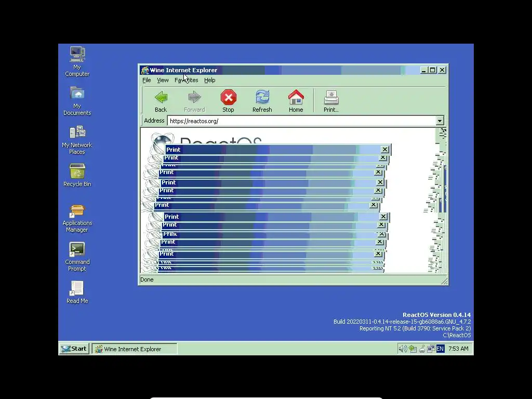The height and width of the screenshot is (399, 532).
Task: Click Wine Internet Explorer taskbar button
Action: click(135, 349)
